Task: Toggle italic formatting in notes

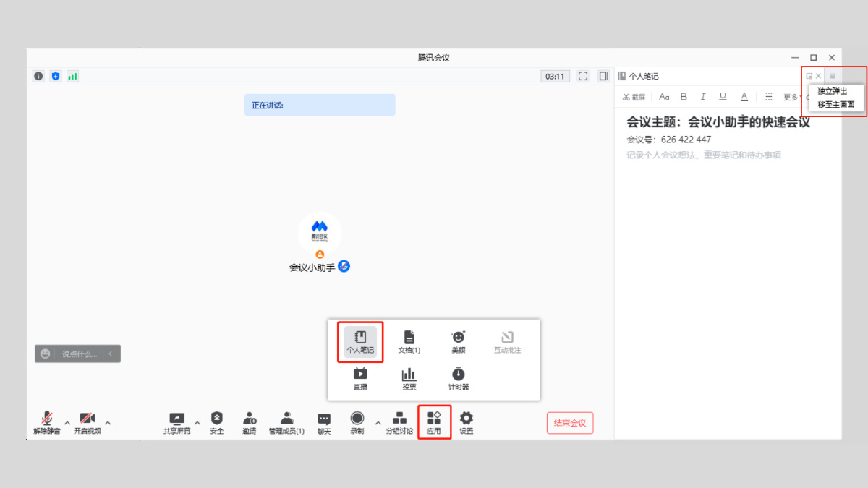Action: 703,97
